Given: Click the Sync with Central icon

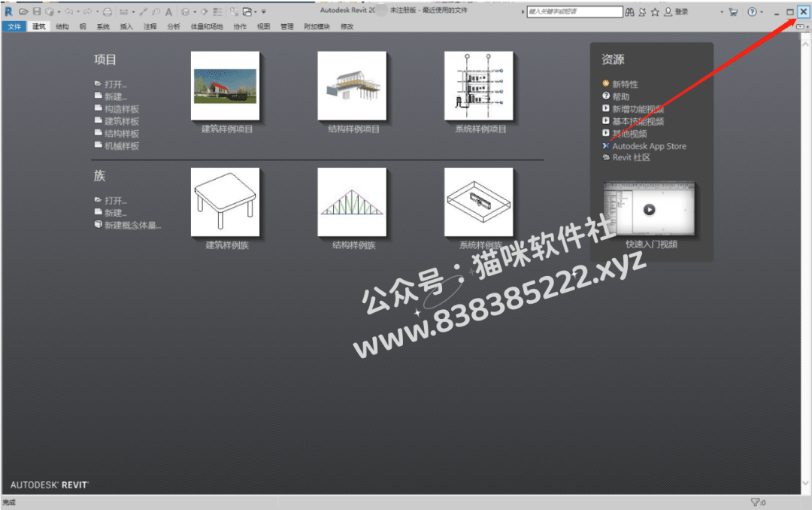Looking at the screenshot, I should click(50, 11).
